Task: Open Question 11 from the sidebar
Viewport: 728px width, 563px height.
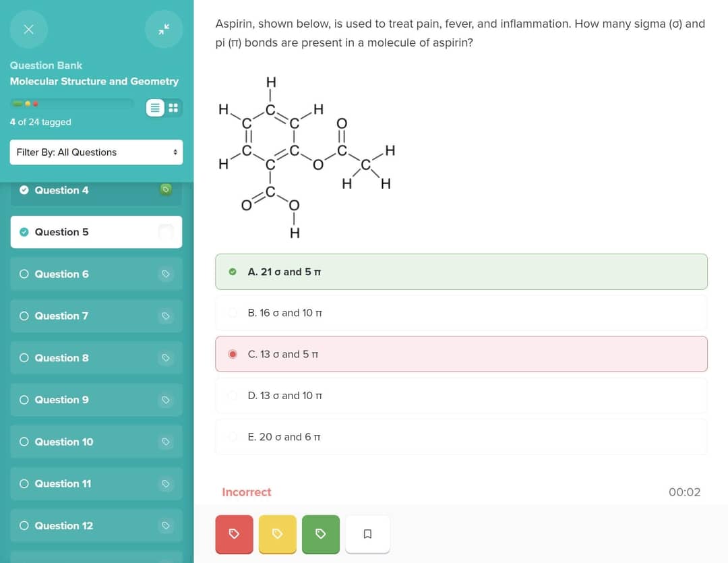Action: (x=81, y=483)
